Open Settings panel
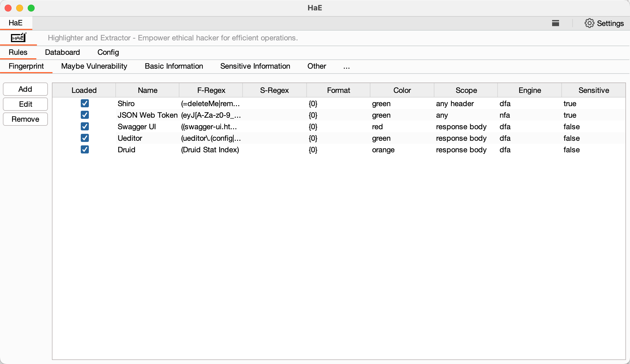 tap(604, 23)
